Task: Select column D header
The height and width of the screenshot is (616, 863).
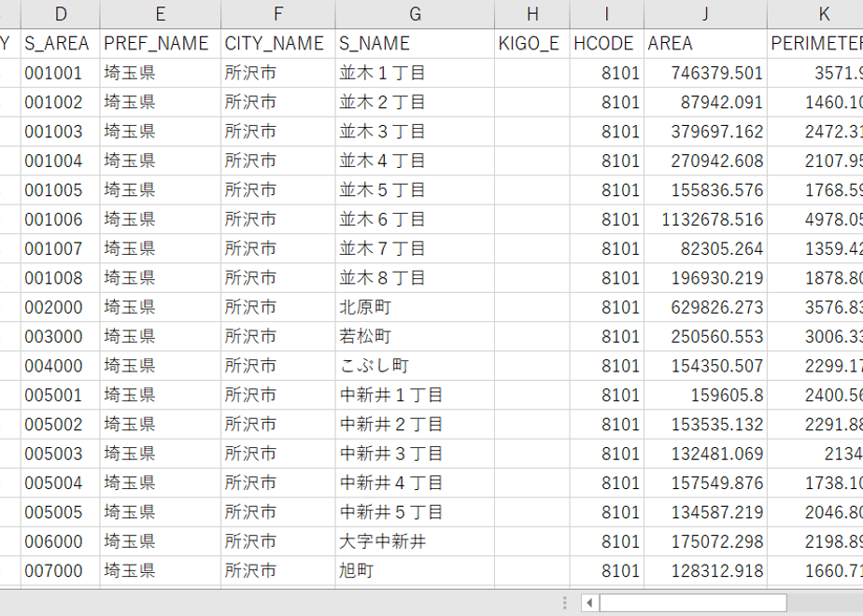Action: 61,14
